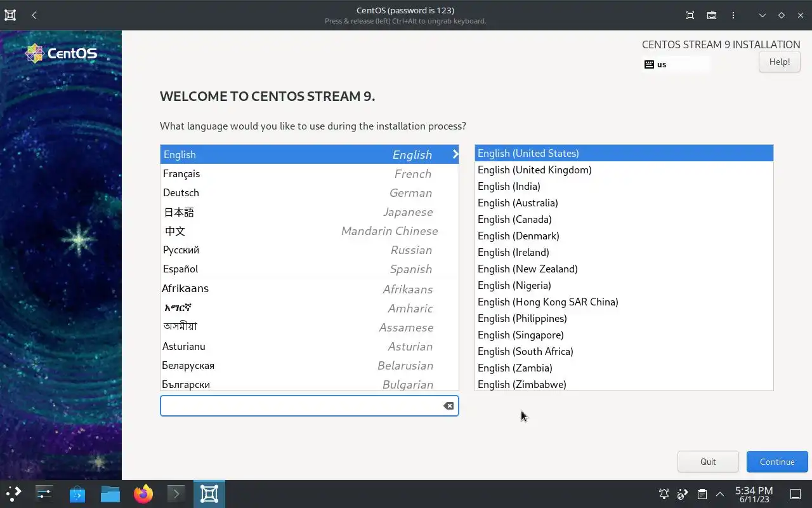Click into the language search input field
The width and height of the screenshot is (812, 508).
point(310,406)
